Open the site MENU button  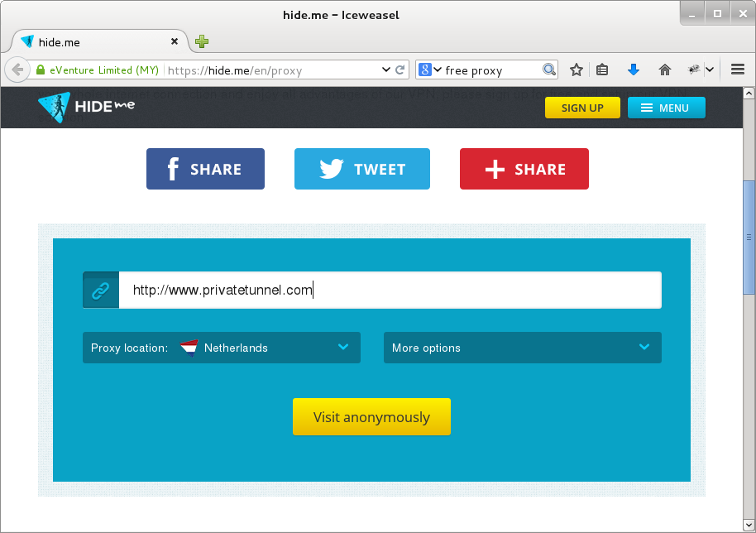pyautogui.click(x=667, y=108)
